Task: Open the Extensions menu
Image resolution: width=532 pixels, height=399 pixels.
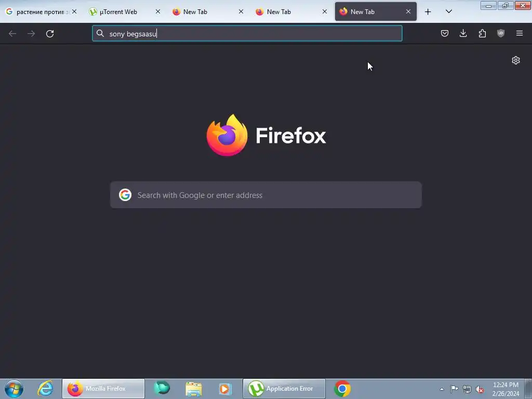Action: coord(482,33)
